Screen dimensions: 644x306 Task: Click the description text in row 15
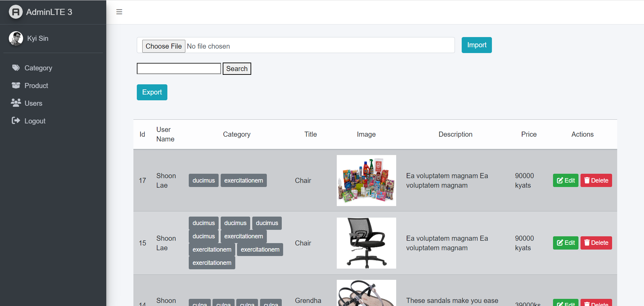[x=447, y=243]
